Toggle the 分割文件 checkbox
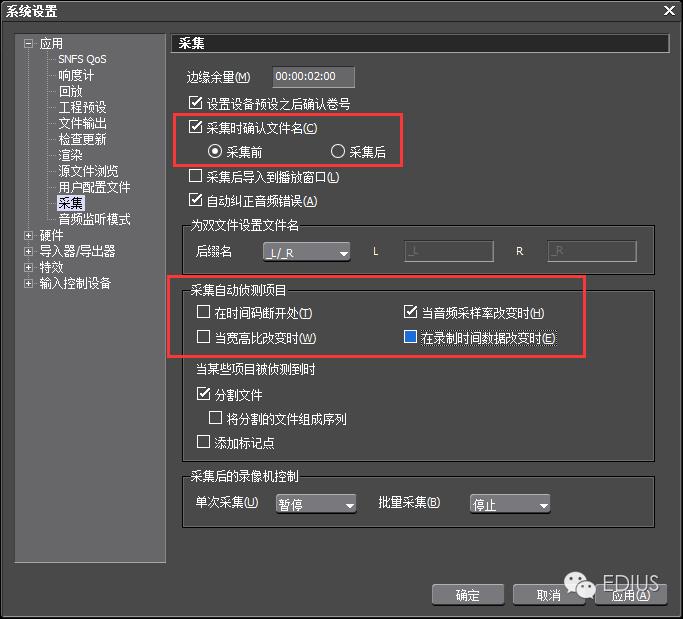This screenshot has width=683, height=619. coord(203,394)
